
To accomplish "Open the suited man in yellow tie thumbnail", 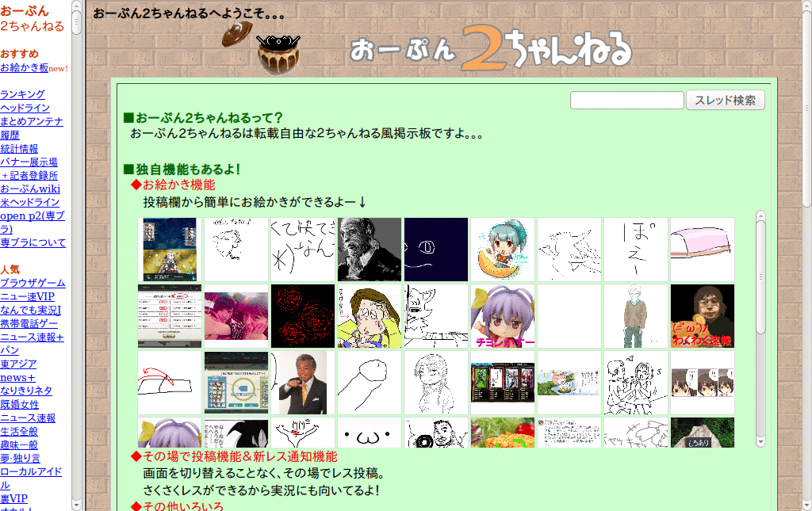I will 303,383.
